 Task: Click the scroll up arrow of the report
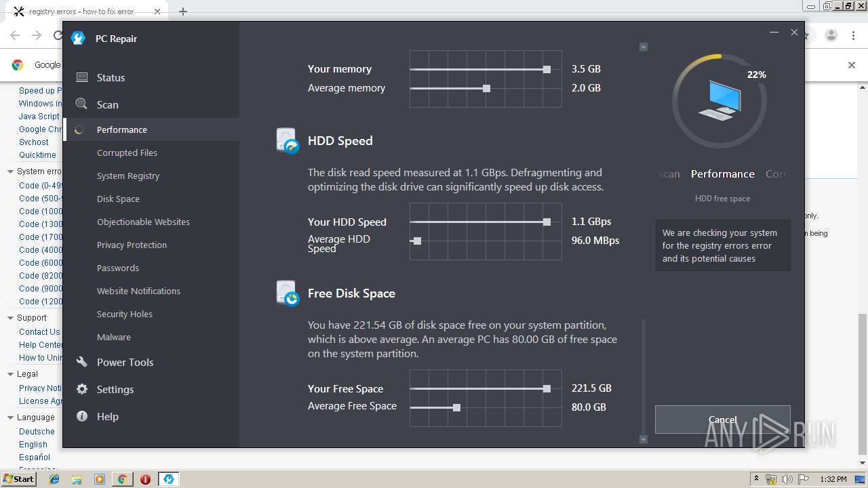(644, 47)
